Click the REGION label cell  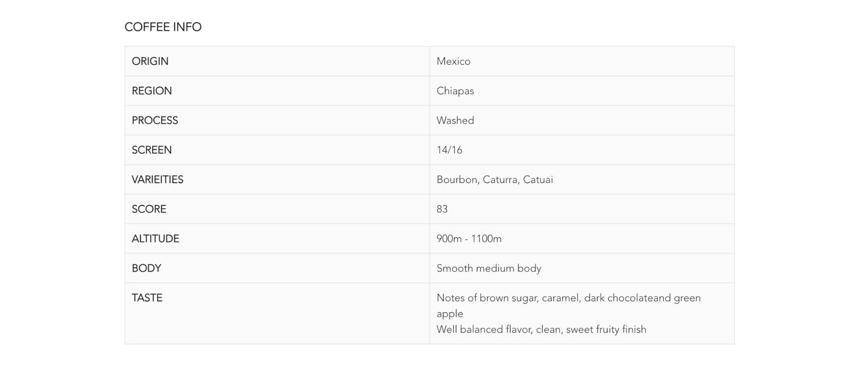pyautogui.click(x=152, y=91)
